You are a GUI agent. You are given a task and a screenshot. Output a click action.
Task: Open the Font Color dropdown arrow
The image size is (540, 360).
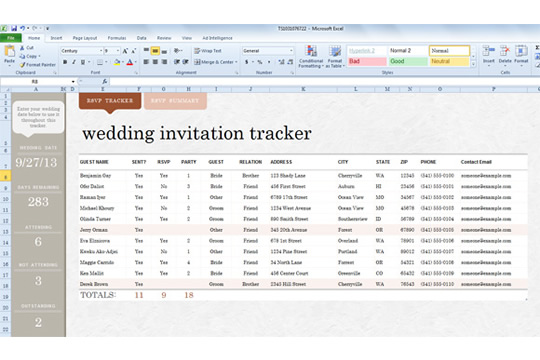coord(136,62)
